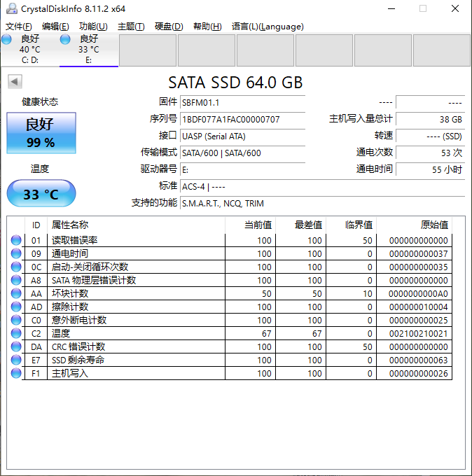Image resolution: width=472 pixels, height=476 pixels.
Task: Select the 读取错误率 attribute name
Action: [x=75, y=240]
